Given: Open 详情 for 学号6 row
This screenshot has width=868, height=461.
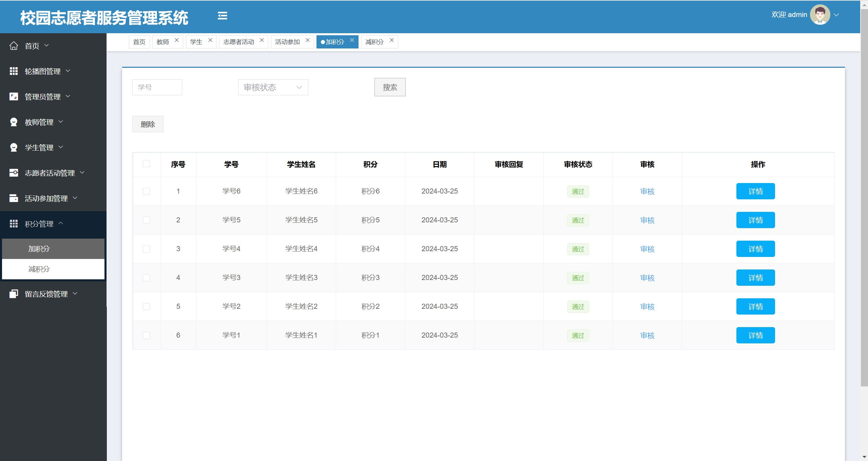Looking at the screenshot, I should [755, 191].
